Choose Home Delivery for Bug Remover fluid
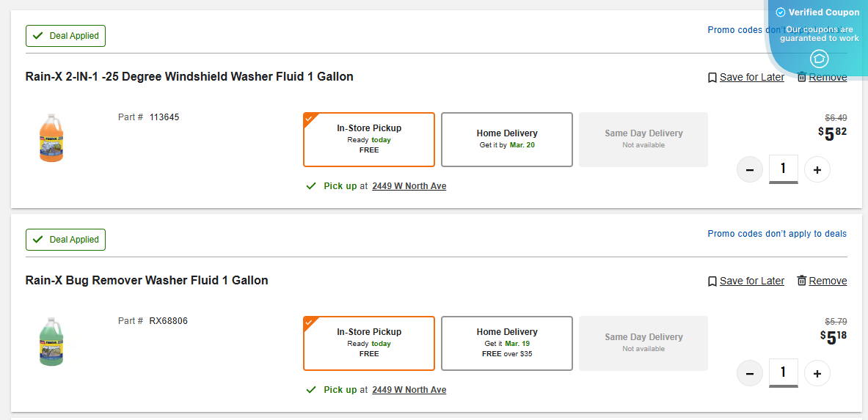This screenshot has width=868, height=420. click(x=506, y=343)
